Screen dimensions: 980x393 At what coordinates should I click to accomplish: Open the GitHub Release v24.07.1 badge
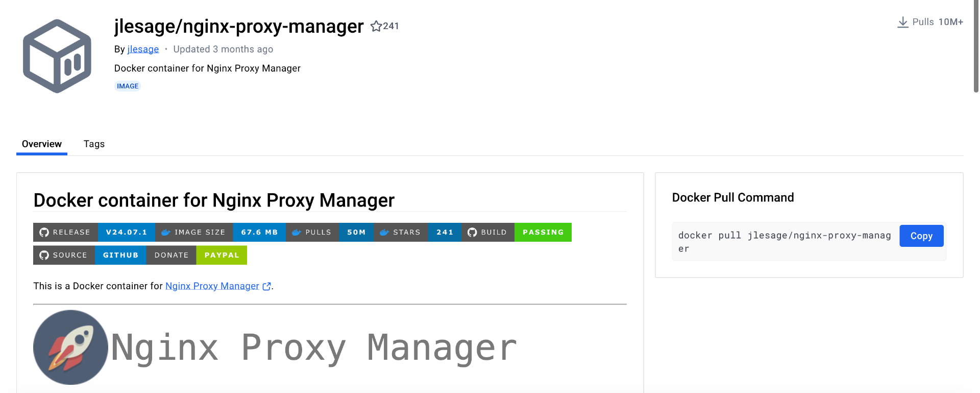(x=94, y=232)
